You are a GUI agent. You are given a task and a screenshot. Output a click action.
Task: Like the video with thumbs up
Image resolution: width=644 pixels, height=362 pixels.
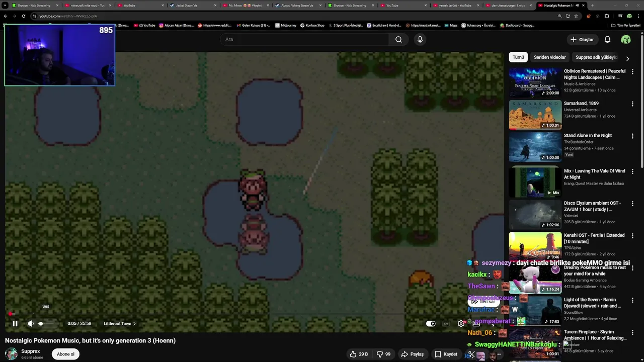[x=359, y=354]
